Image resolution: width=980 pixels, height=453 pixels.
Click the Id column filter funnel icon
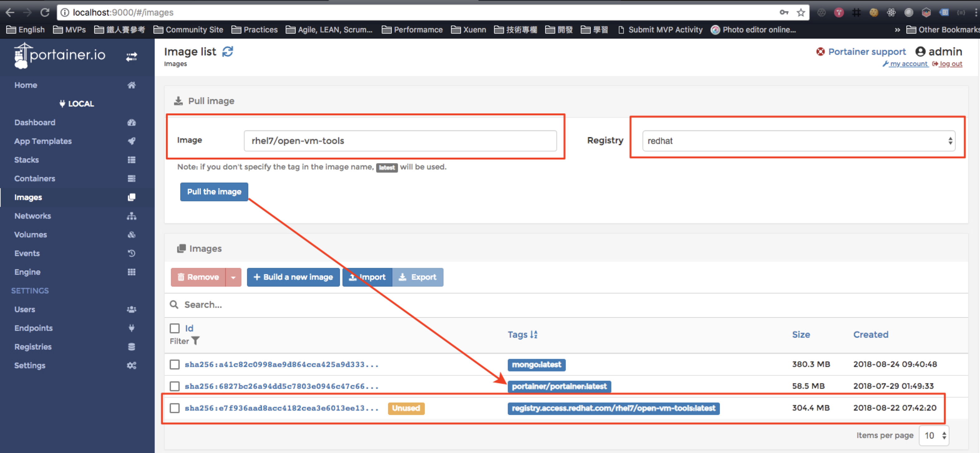[x=195, y=341]
